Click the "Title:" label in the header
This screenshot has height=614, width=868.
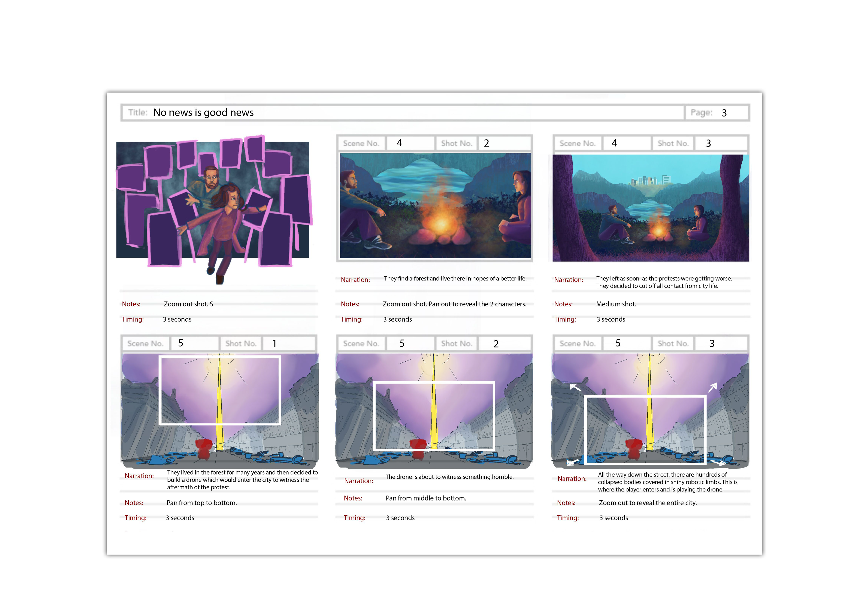tap(138, 112)
